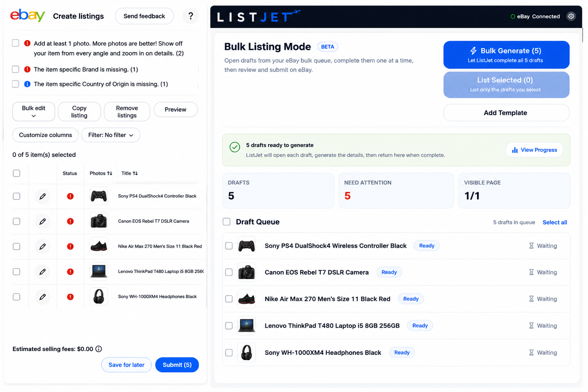The image size is (588, 392).
Task: Edit Nike Air Max 270 row pencil icon
Action: coord(43,247)
